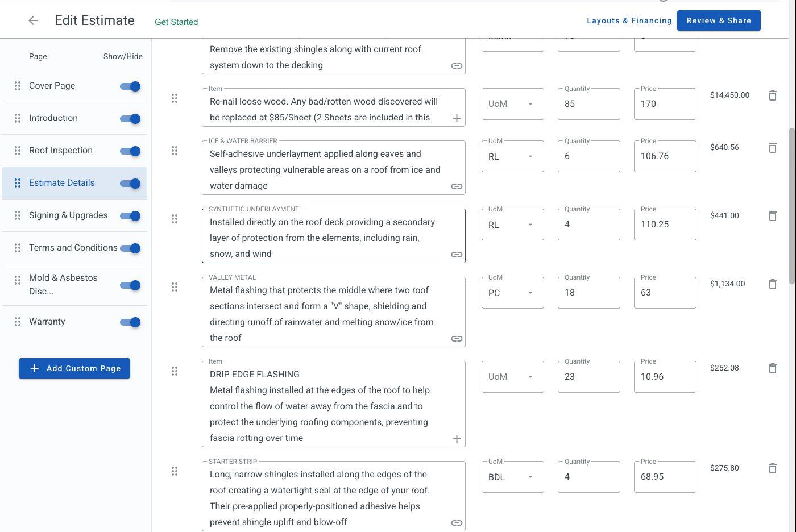Grab drag handle for Ice & Water Barrier row

point(175,151)
